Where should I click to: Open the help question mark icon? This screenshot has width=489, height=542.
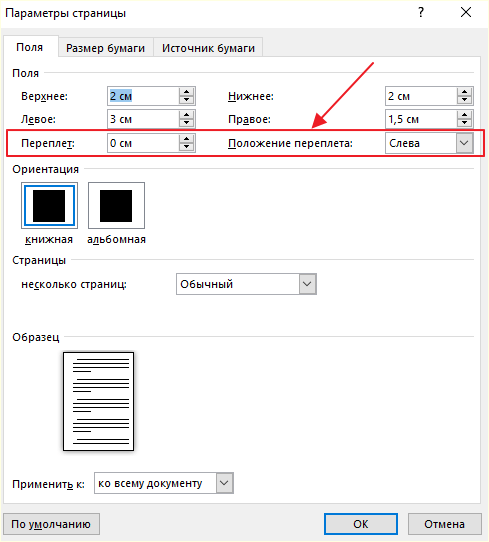pyautogui.click(x=421, y=13)
